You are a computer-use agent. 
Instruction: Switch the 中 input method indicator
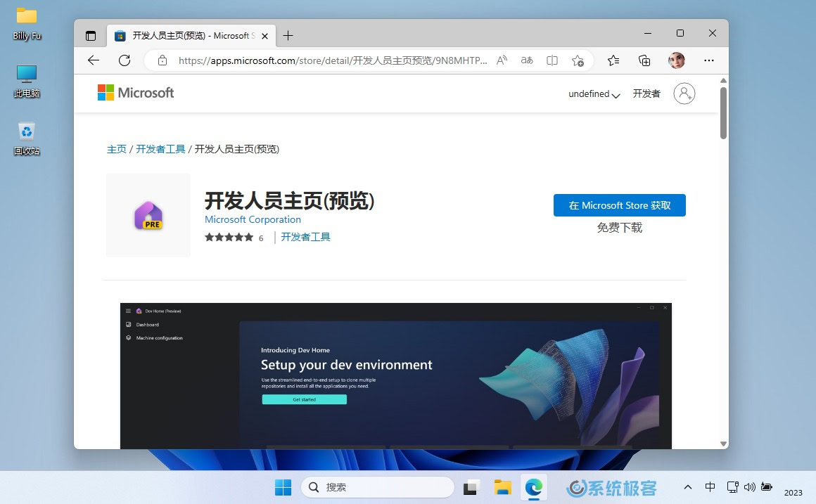pos(710,487)
